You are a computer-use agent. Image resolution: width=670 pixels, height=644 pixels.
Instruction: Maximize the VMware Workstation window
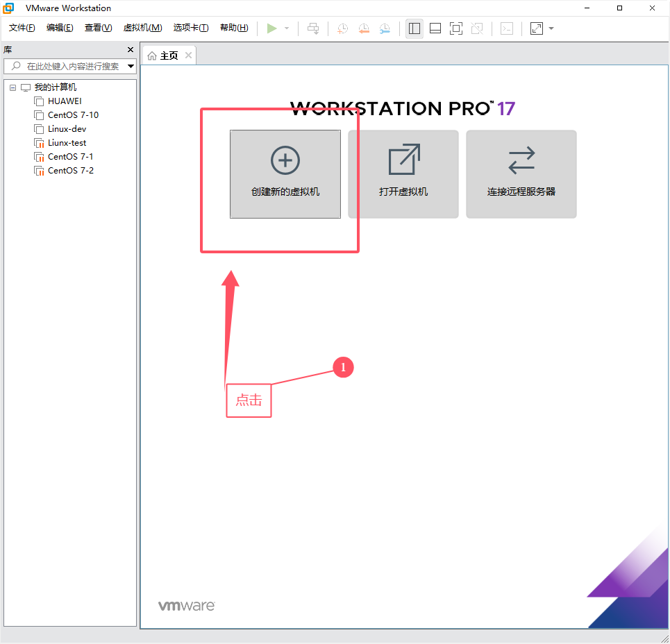(619, 8)
